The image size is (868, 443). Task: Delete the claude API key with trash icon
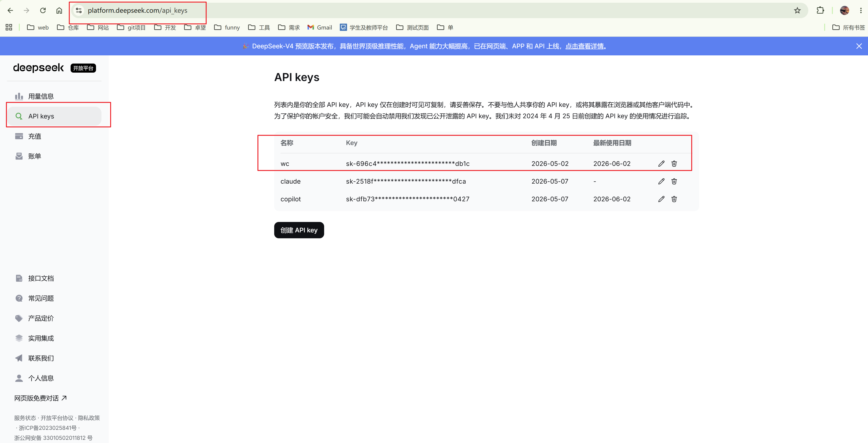[x=674, y=182]
